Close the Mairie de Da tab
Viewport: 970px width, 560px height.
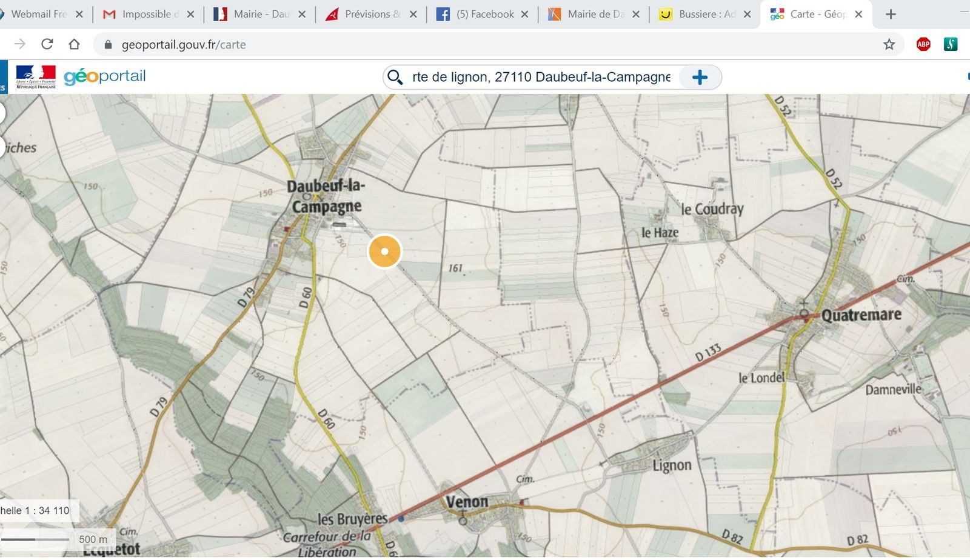636,14
